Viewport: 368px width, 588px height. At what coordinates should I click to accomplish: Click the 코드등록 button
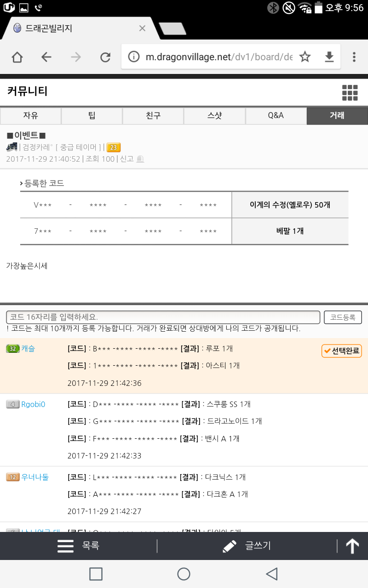pyautogui.click(x=343, y=317)
